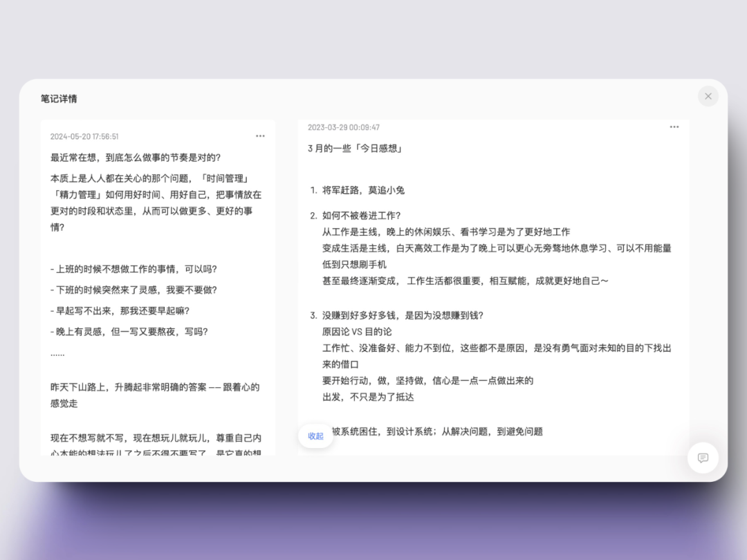The width and height of the screenshot is (747, 560).
Task: Click the 收起 collapse button
Action: coord(315,436)
